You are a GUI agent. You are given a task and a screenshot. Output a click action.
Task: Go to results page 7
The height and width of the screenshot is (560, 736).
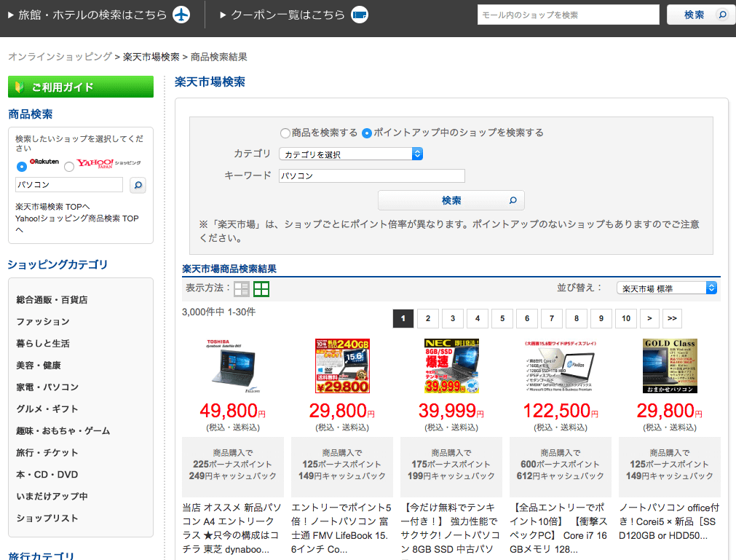click(x=552, y=318)
